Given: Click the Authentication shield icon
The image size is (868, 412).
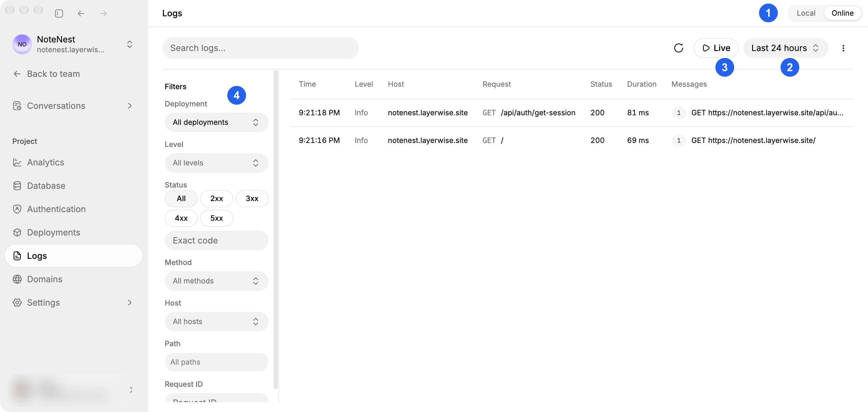Looking at the screenshot, I should pyautogui.click(x=17, y=209).
